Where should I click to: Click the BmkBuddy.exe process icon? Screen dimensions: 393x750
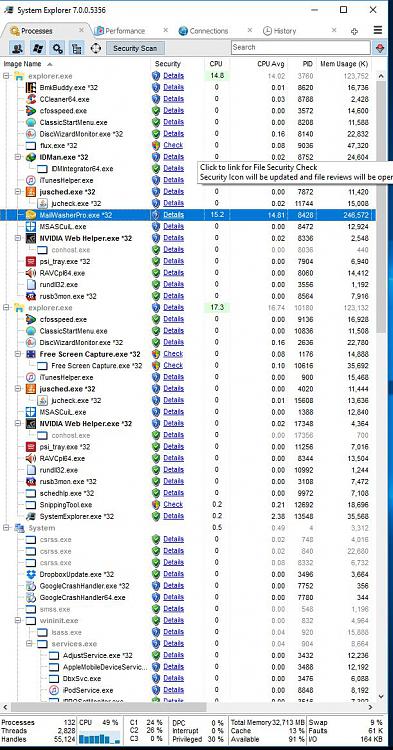click(31, 88)
